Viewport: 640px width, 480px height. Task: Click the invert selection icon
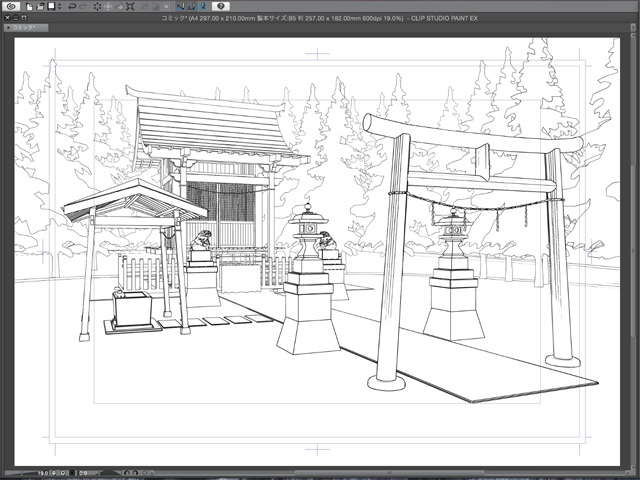coord(156,7)
